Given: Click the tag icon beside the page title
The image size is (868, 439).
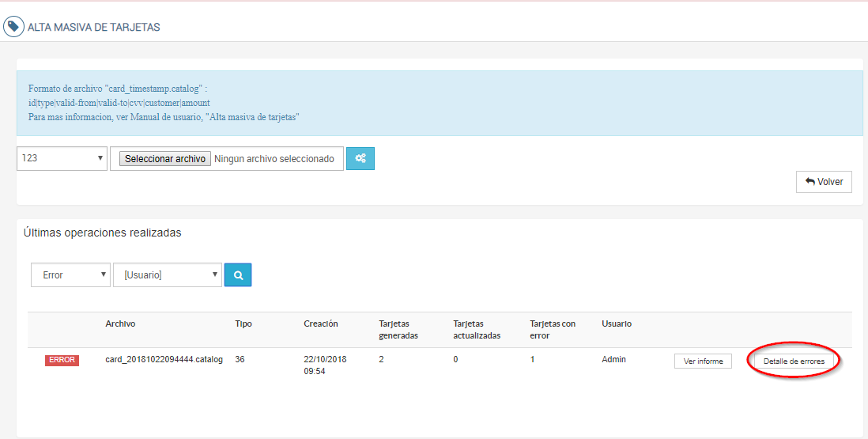Looking at the screenshot, I should coord(13,27).
